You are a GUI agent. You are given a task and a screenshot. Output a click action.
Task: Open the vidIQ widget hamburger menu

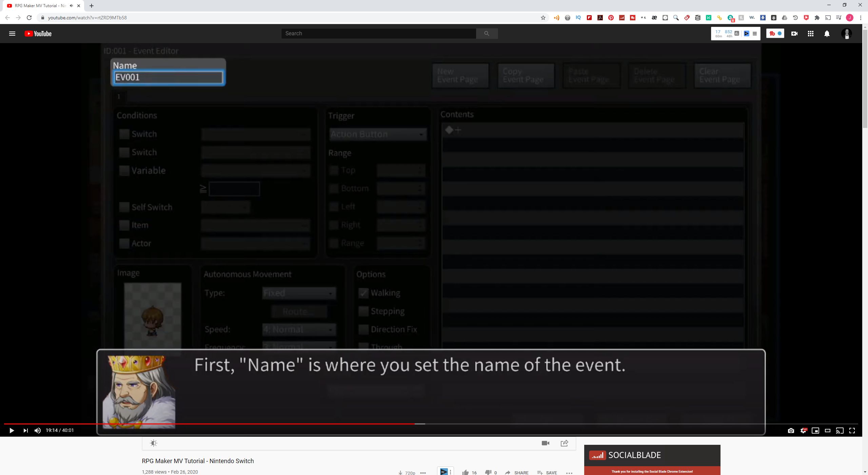[x=755, y=34]
